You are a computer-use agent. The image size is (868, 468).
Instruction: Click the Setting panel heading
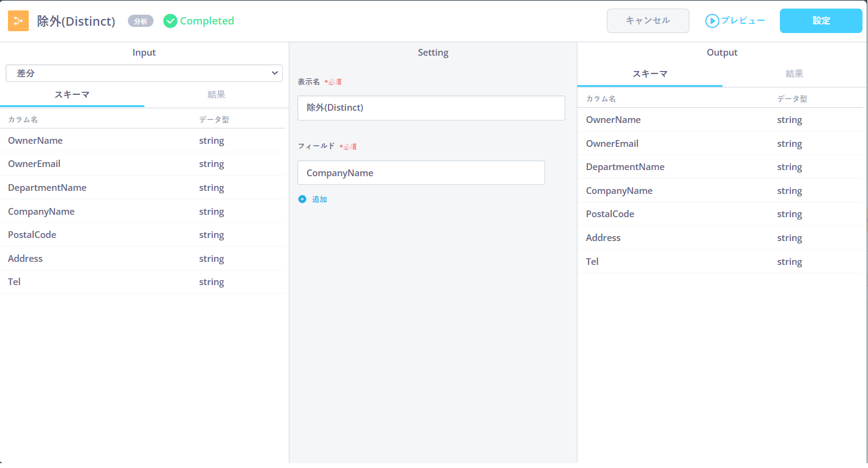click(433, 53)
